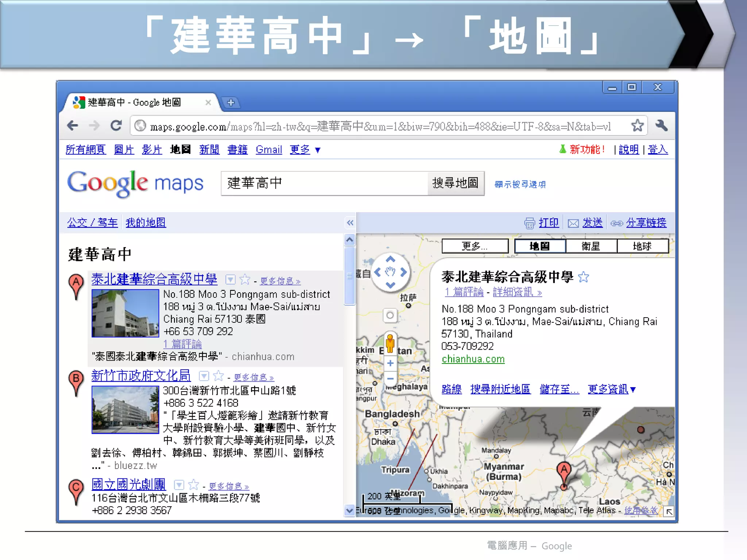Click marker B pin in results list
The image size is (747, 560).
(x=76, y=383)
